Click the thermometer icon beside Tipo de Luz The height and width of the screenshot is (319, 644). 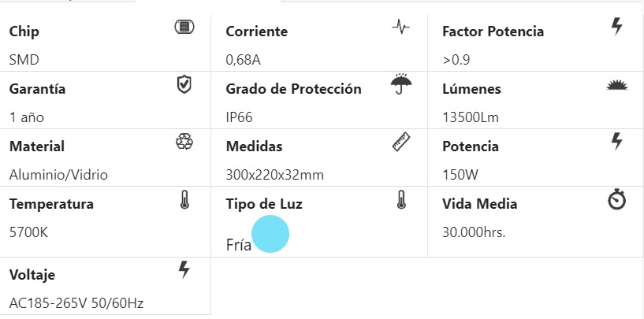[400, 200]
